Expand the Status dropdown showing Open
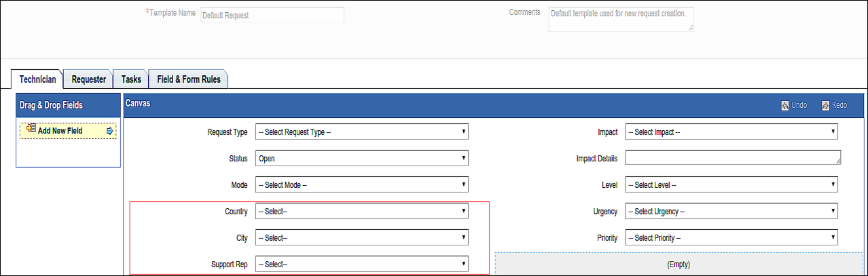Screen dimensions: 868x276 (x=362, y=158)
